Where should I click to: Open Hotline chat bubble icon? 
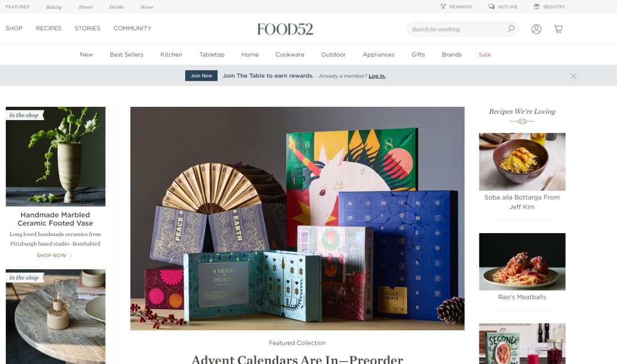pyautogui.click(x=491, y=6)
